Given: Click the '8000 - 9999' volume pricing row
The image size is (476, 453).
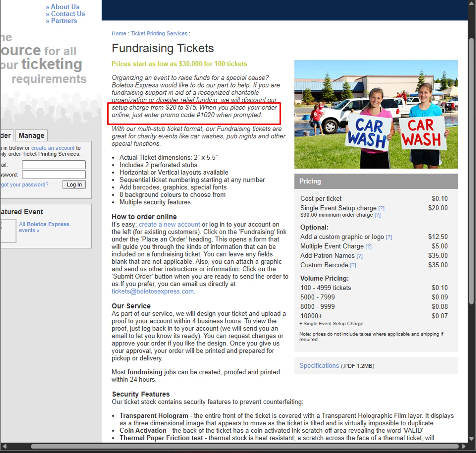Looking at the screenshot, I should (x=374, y=307).
